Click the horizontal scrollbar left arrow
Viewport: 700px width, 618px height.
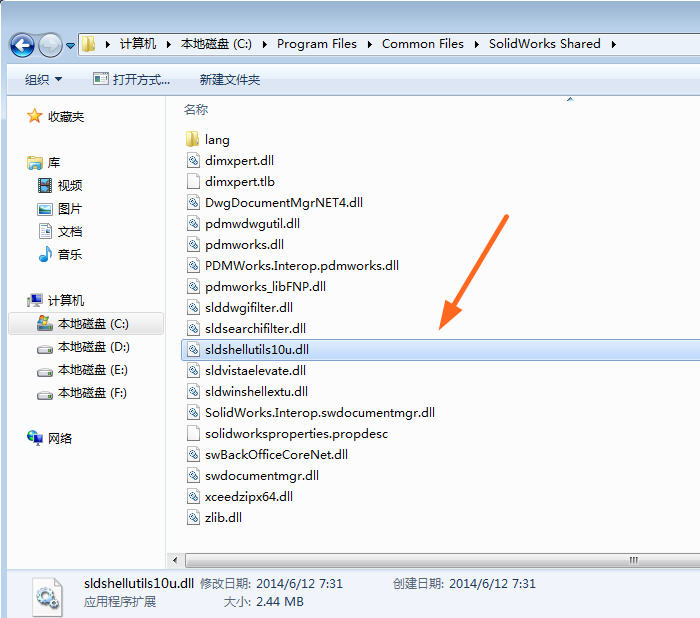(176, 560)
